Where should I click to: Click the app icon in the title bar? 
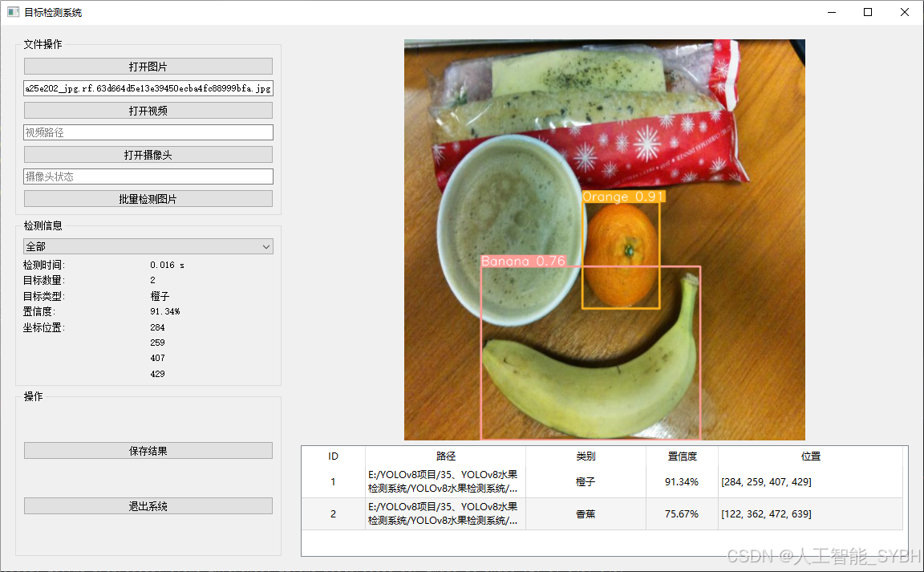click(13, 12)
